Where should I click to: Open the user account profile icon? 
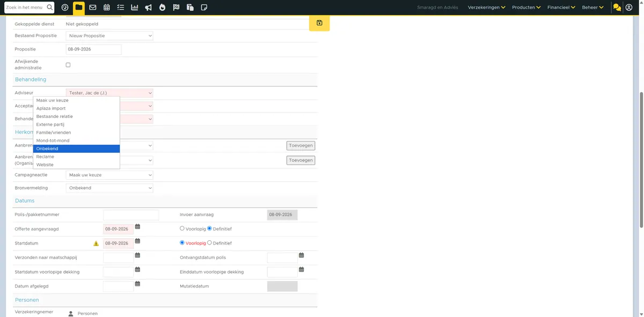coord(629,8)
